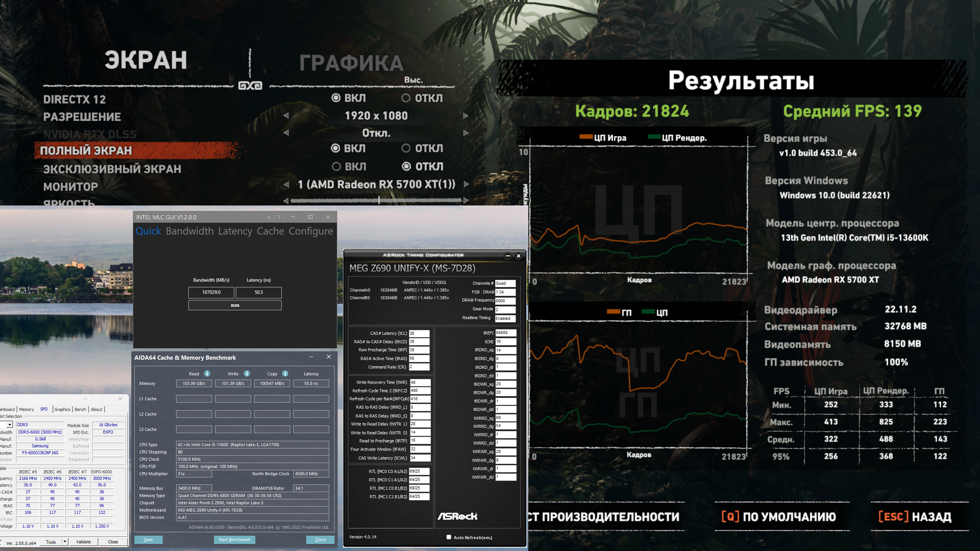
Task: Select the SPD tab in CPU-Z
Action: click(44, 409)
